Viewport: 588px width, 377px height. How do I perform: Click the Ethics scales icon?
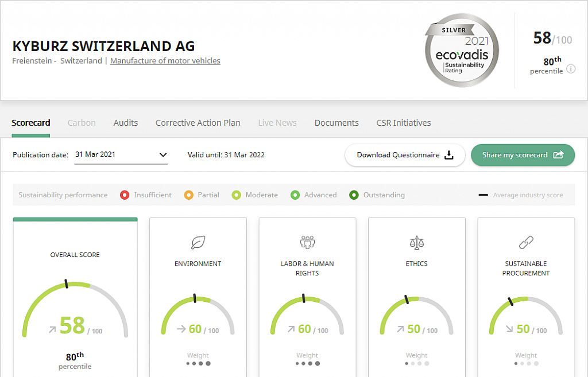(x=416, y=243)
